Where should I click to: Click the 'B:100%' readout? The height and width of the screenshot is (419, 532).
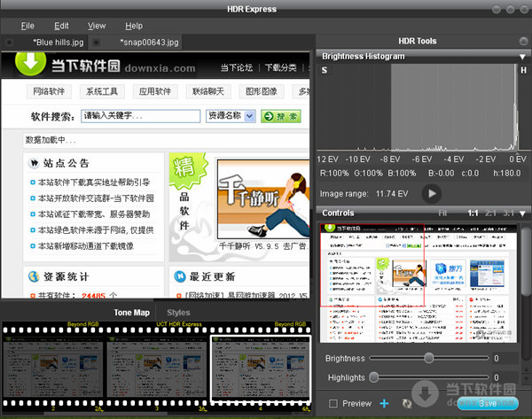pos(402,174)
